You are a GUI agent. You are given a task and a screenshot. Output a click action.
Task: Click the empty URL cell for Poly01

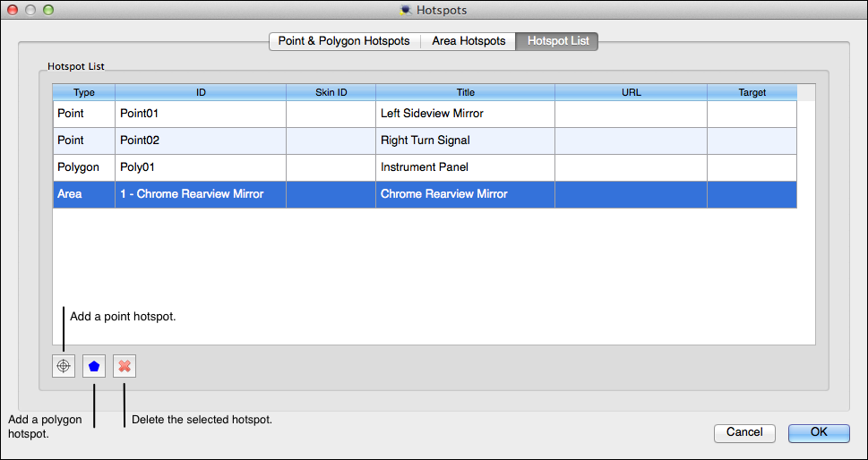[631, 167]
